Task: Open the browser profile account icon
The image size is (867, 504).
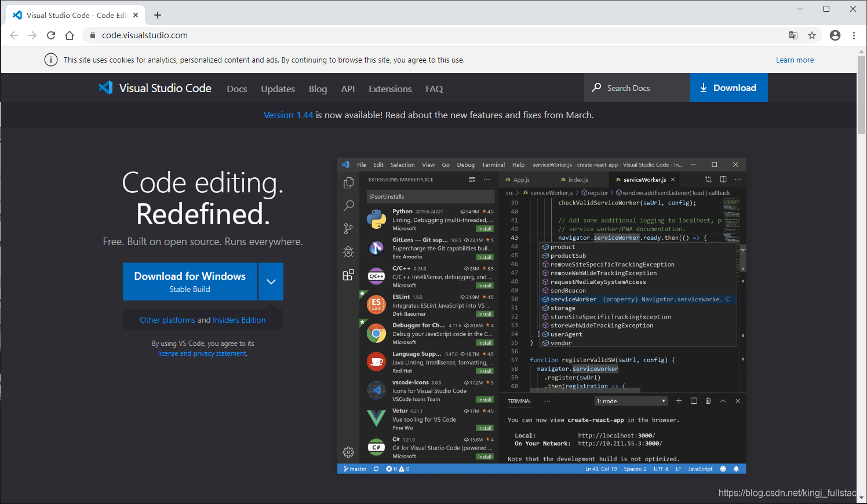Action: (x=835, y=35)
